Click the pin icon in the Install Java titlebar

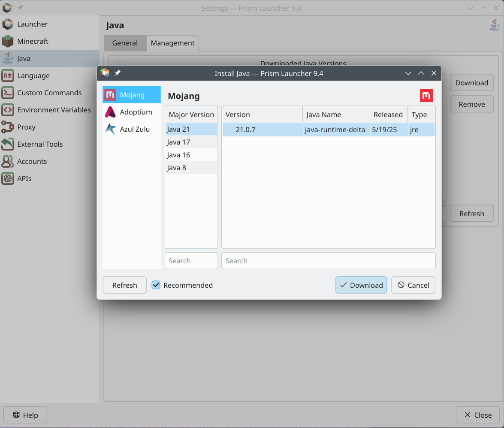click(x=117, y=73)
